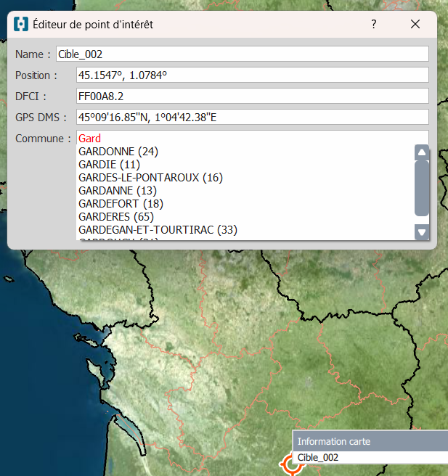
Task: Edit the Name field containing Cible_002
Action: tap(242, 54)
